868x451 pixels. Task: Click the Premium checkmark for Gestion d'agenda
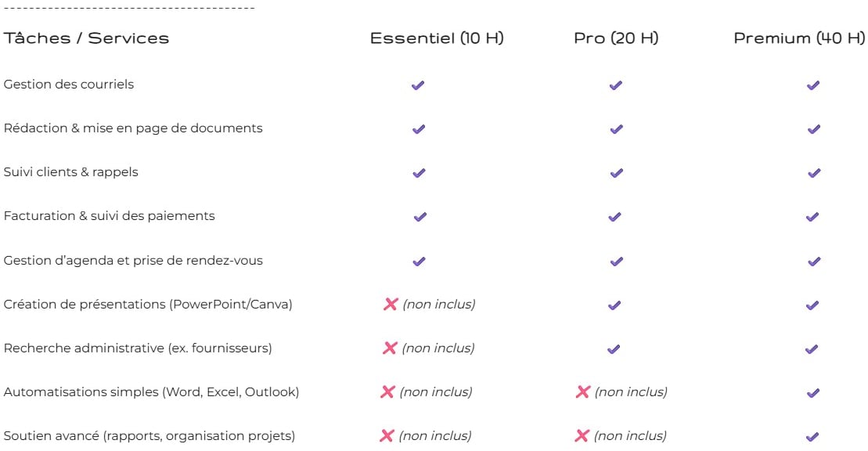813,261
